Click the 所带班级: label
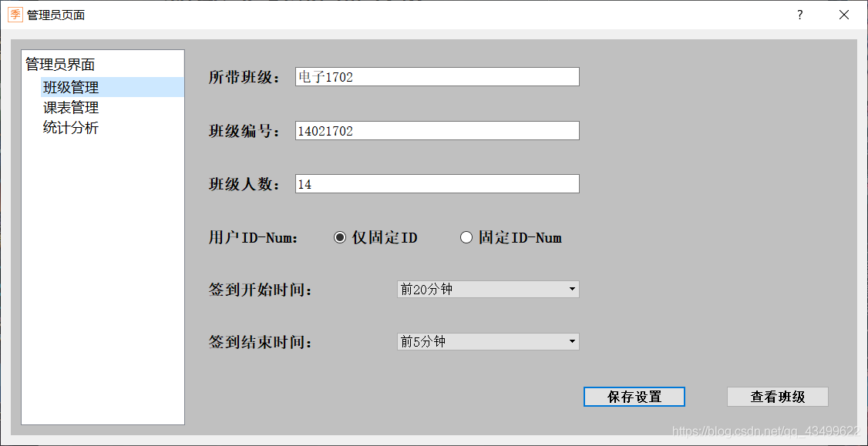The height and width of the screenshot is (446, 868). point(244,78)
